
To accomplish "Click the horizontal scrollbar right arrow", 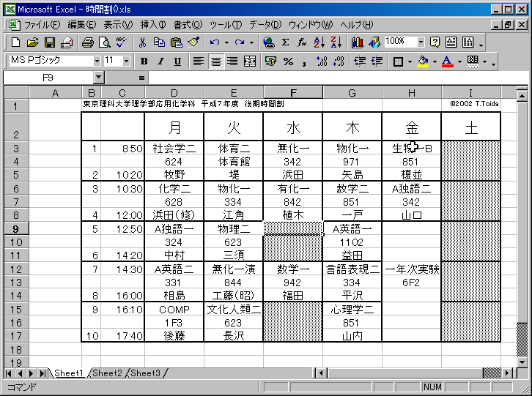I will (x=507, y=373).
